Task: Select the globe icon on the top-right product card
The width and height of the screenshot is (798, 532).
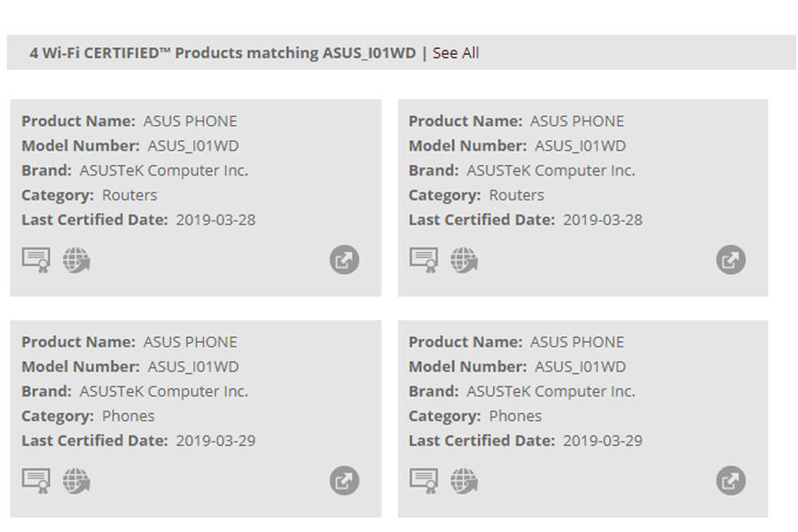Action: click(462, 259)
